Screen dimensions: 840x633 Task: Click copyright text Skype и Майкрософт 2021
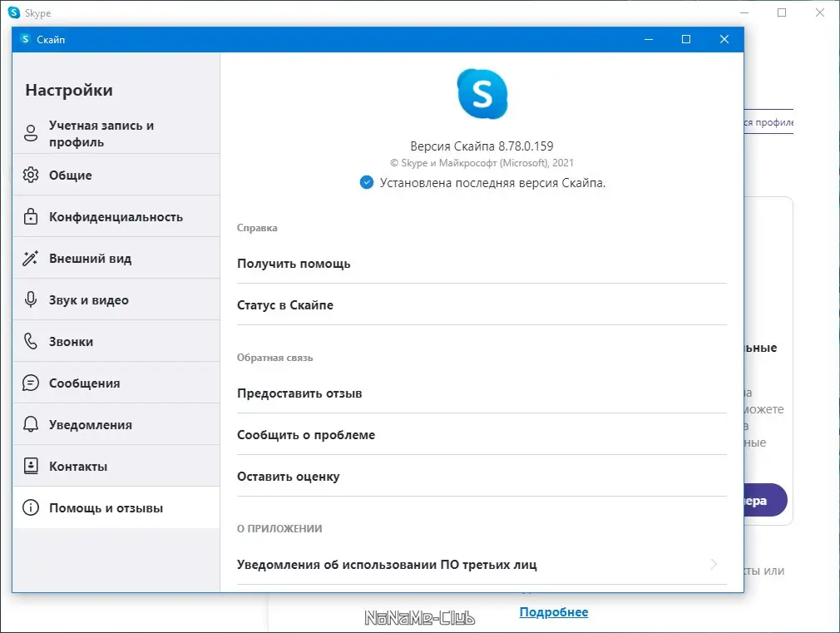click(x=482, y=162)
